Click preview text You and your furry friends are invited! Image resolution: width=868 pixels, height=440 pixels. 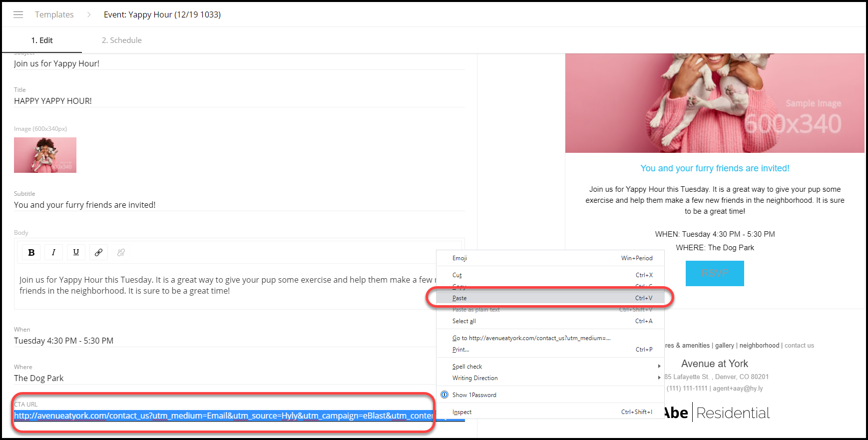(x=715, y=168)
